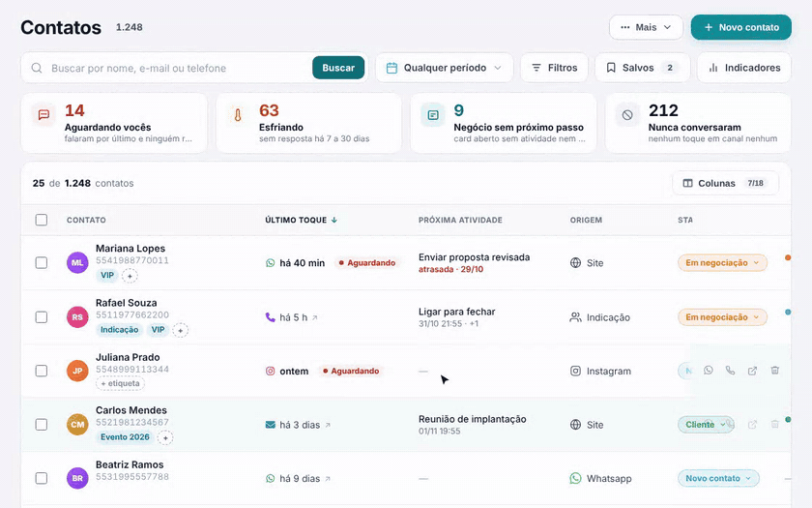The width and height of the screenshot is (812, 508).
Task: Click the PRÓXIMA ATIVIDADE column header
Action: [x=460, y=220]
